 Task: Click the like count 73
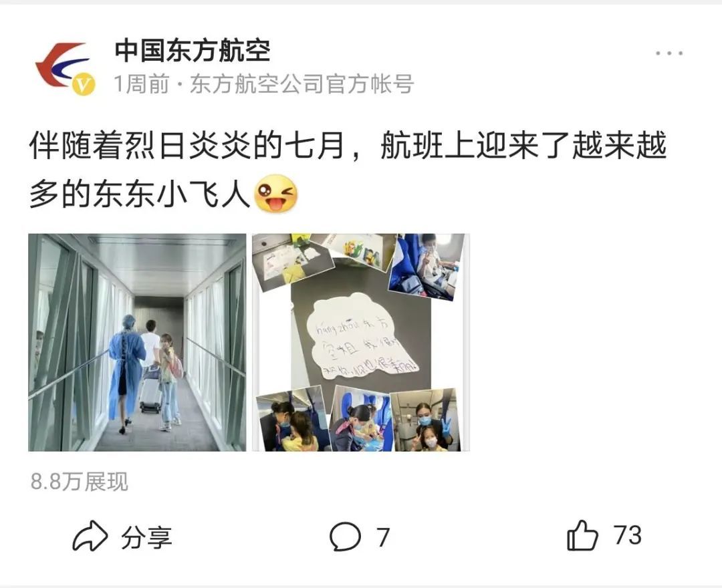(627, 536)
